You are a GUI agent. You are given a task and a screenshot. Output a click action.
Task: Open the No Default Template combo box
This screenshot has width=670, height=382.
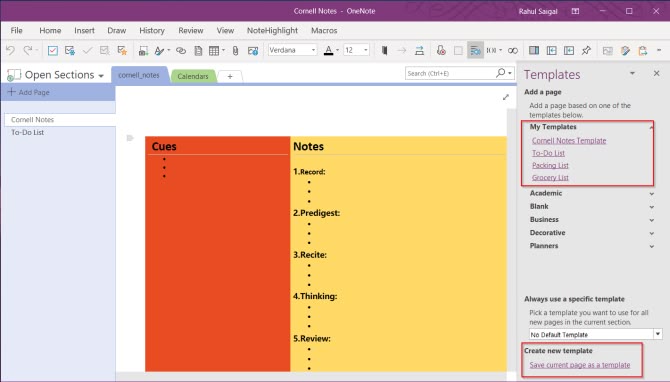coord(596,334)
